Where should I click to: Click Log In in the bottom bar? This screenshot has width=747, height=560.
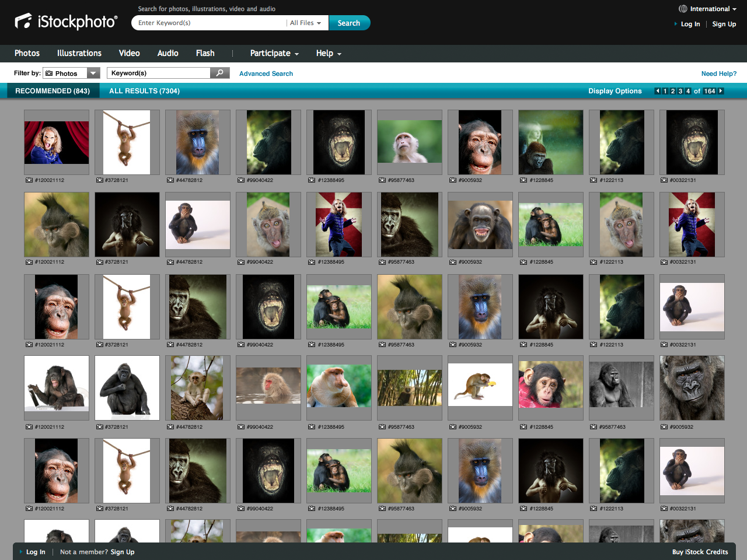click(x=36, y=552)
